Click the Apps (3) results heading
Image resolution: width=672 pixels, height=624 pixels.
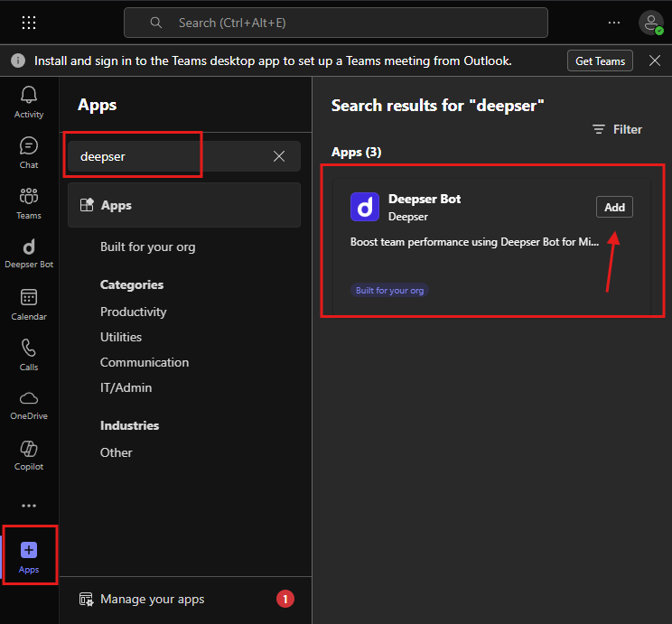point(356,152)
